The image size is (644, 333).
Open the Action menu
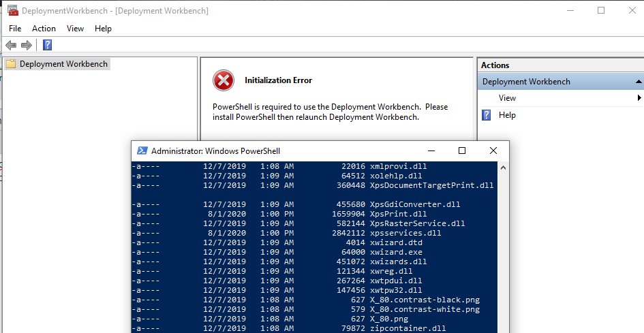coord(44,29)
